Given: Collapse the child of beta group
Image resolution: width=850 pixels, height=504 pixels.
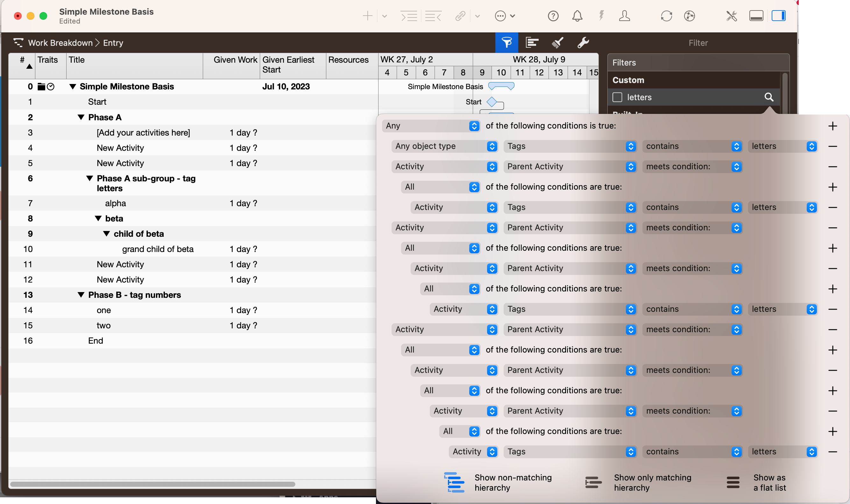Looking at the screenshot, I should (106, 234).
